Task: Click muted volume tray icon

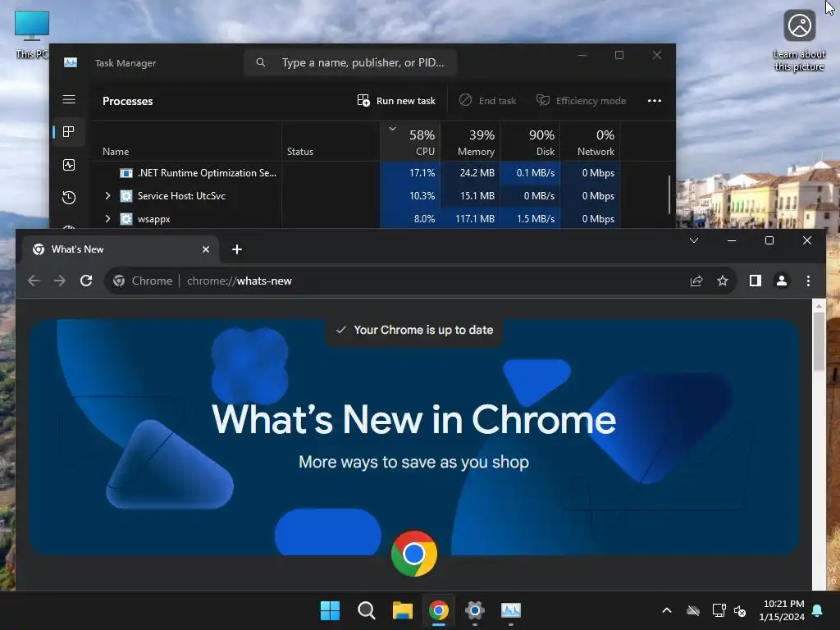Action: pyautogui.click(x=740, y=610)
